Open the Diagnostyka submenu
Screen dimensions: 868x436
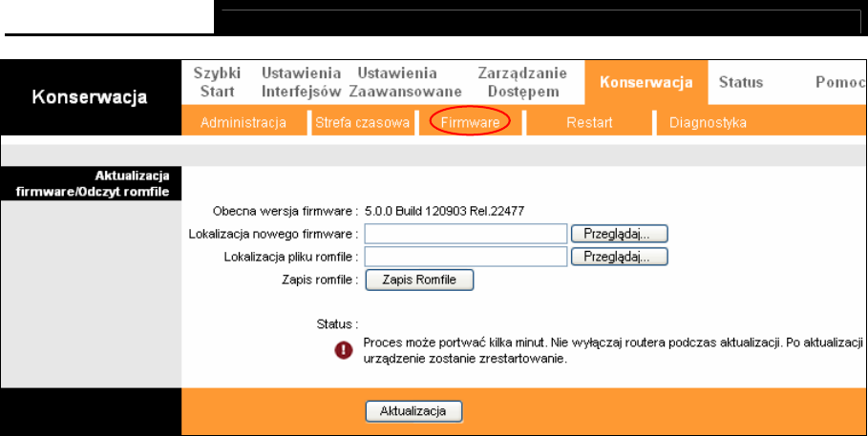coord(708,122)
